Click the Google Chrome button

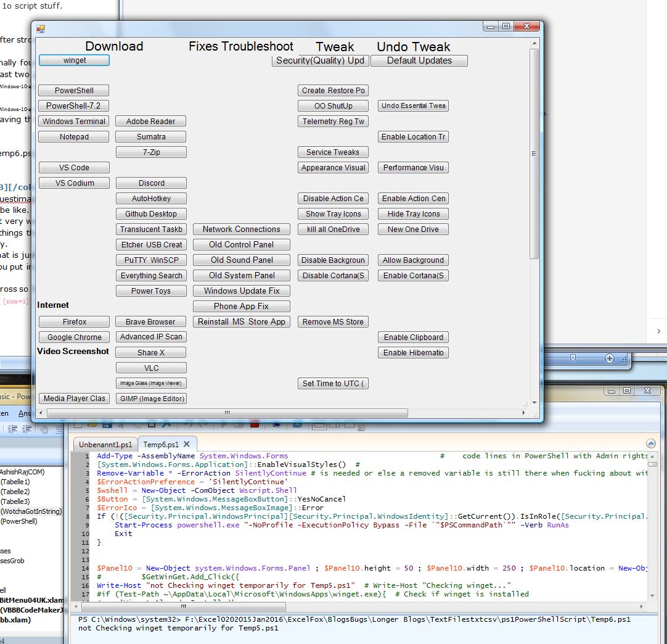point(74,337)
